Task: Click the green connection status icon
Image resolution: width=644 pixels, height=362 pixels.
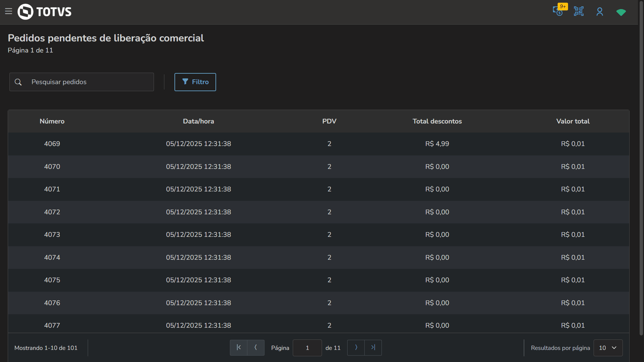Action: tap(621, 12)
